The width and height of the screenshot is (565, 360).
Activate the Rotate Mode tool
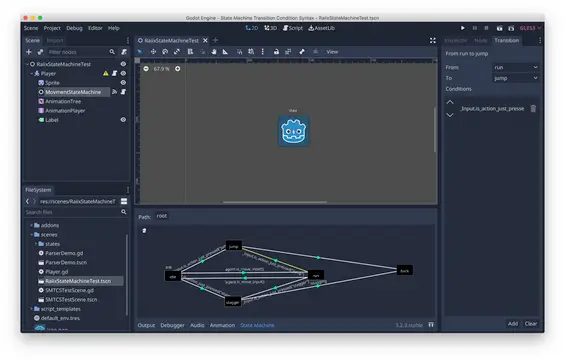click(x=165, y=52)
